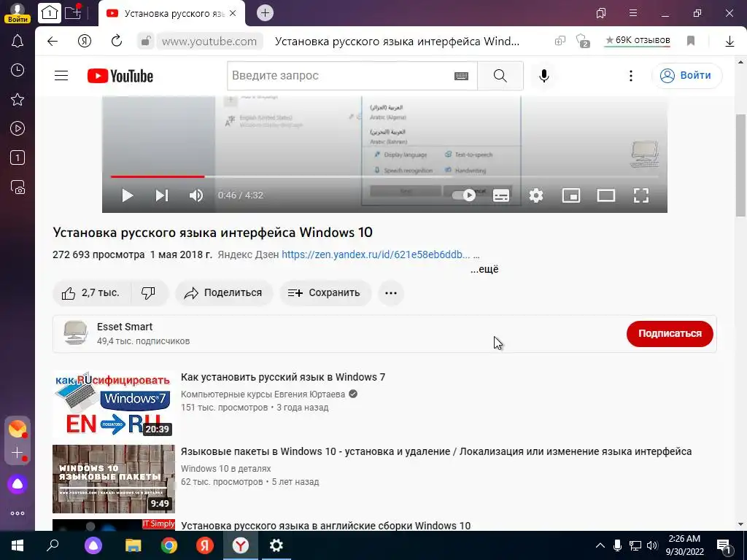
Task: Open the 69K отзывов site rating
Action: point(638,41)
